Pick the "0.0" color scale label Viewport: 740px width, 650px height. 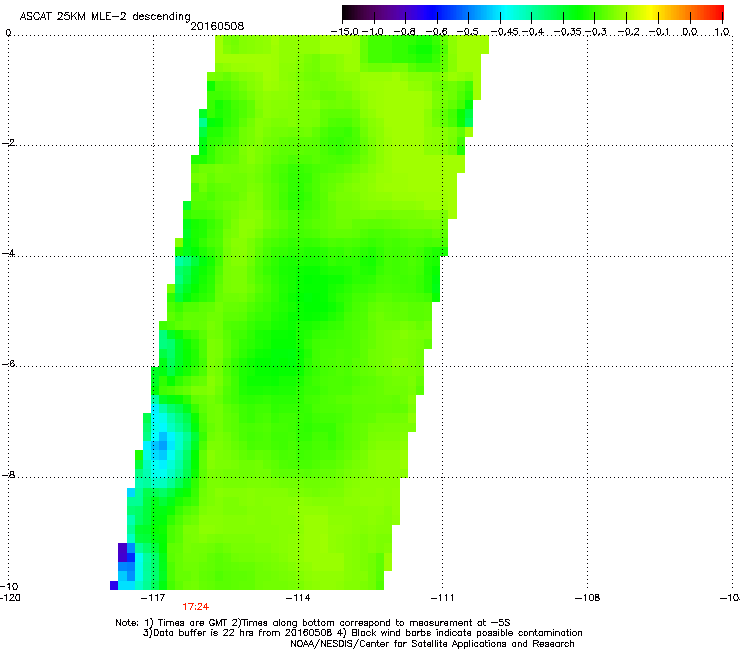(690, 32)
